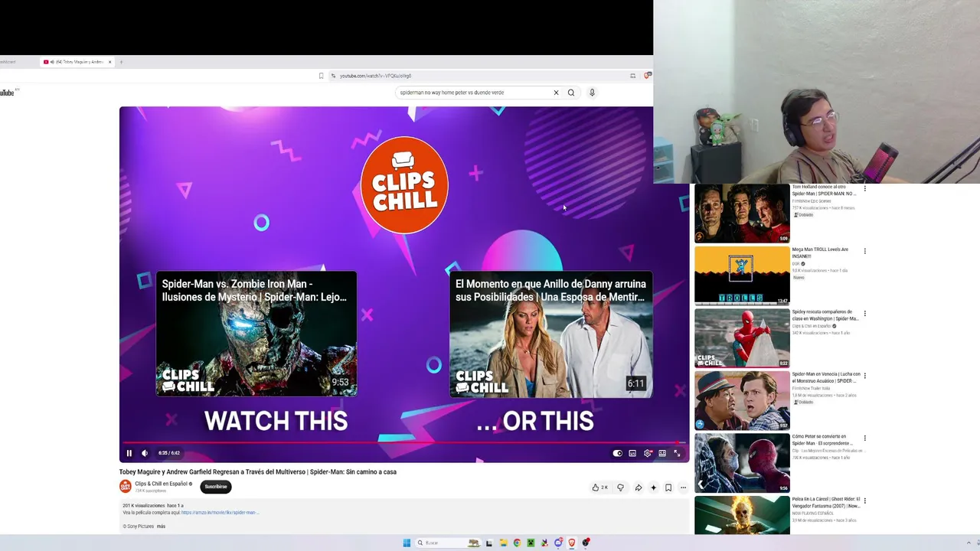The image size is (980, 551).
Task: Close the YouTube browser tab
Action: point(109,62)
